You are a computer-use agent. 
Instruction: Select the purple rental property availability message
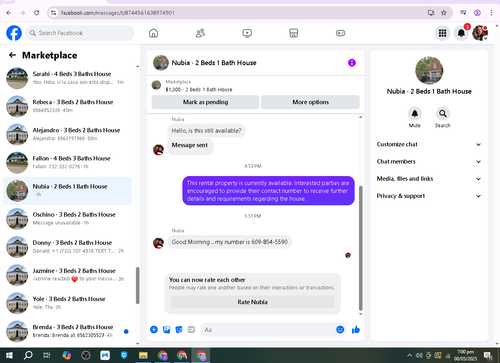click(x=268, y=191)
